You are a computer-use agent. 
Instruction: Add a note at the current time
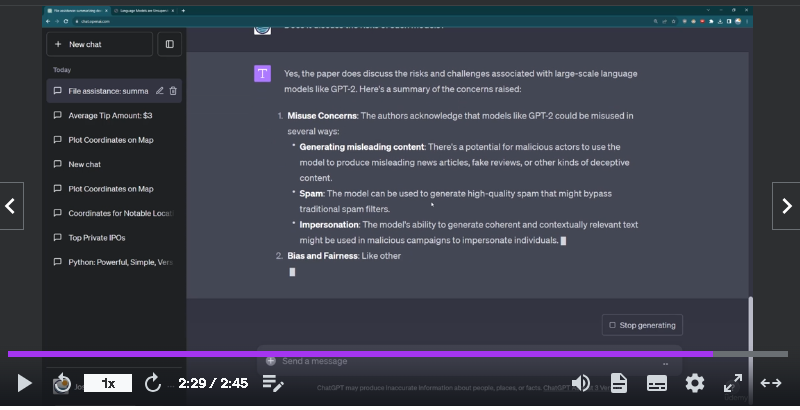point(273,383)
